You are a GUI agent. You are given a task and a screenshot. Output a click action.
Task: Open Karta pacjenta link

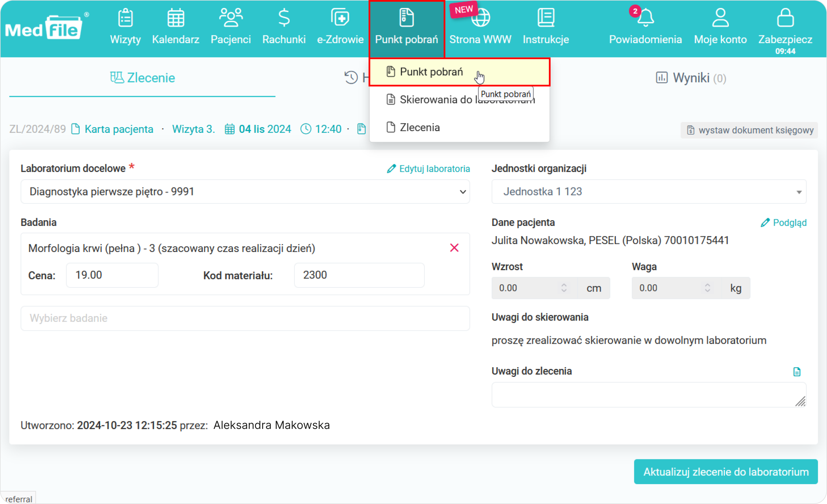click(112, 129)
